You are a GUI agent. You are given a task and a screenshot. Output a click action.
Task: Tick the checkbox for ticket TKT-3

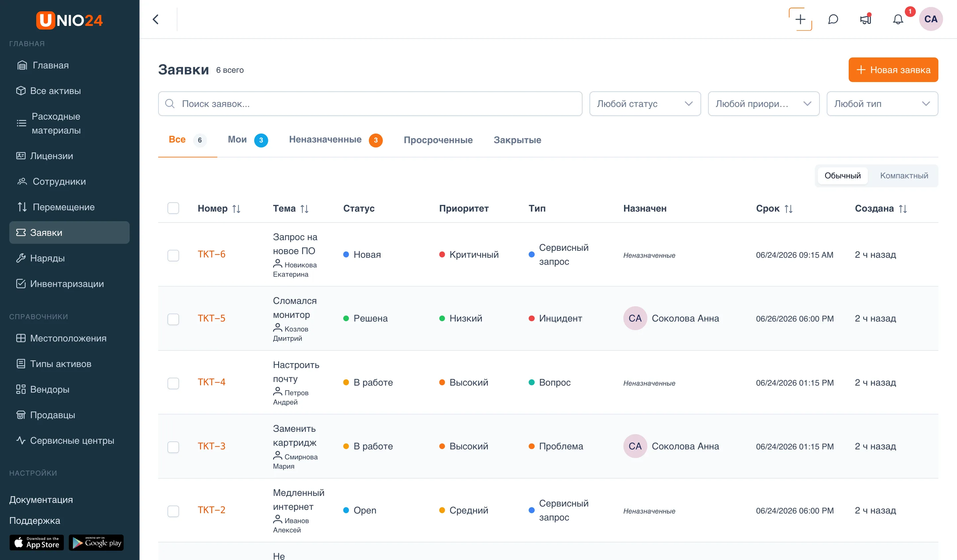(x=173, y=447)
